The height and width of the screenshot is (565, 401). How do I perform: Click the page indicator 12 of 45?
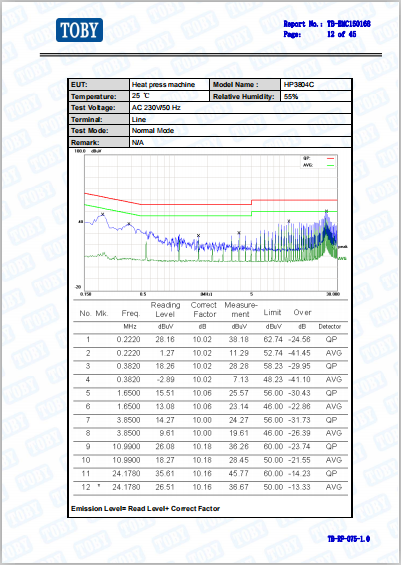(342, 34)
